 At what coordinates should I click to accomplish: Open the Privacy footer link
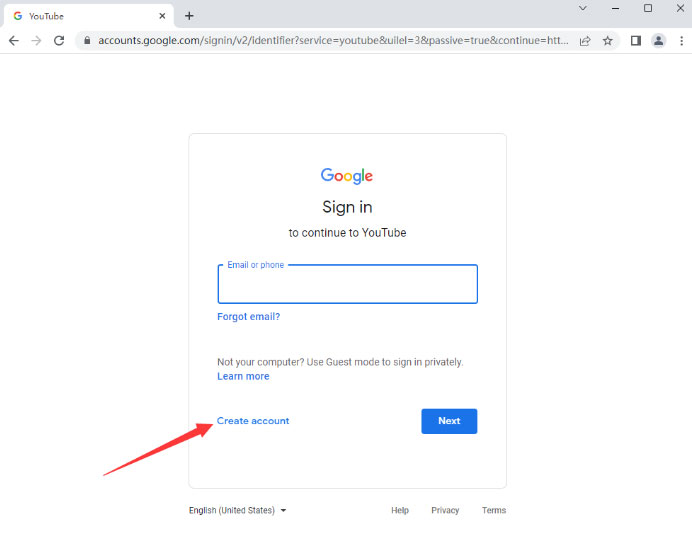[x=445, y=510]
